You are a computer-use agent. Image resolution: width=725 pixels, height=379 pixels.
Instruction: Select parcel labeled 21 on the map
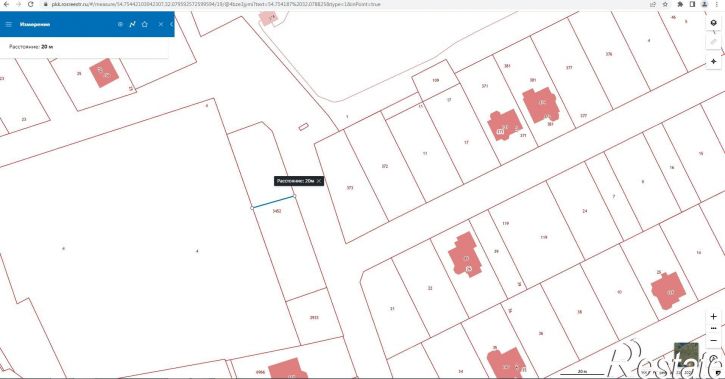tap(392, 308)
